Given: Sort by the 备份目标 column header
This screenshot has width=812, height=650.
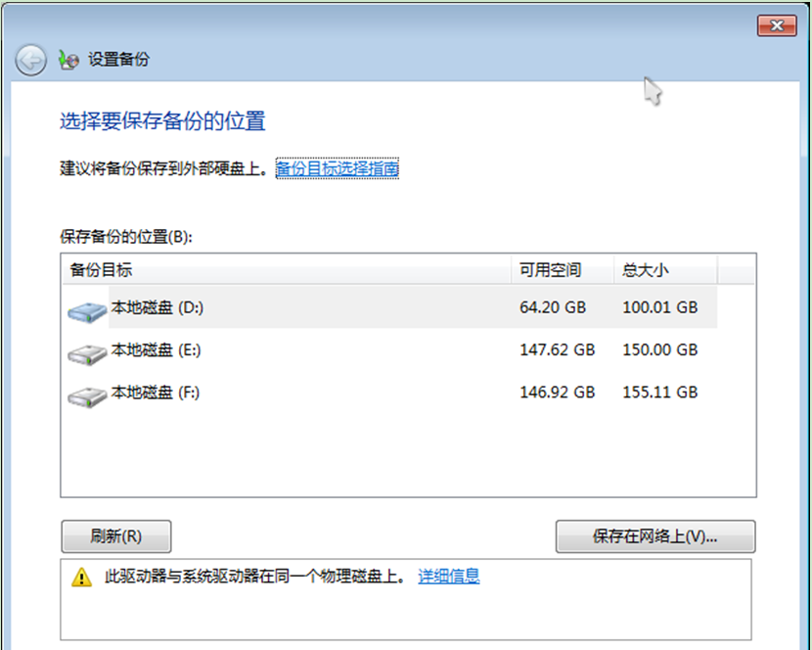Looking at the screenshot, I should click(x=286, y=270).
